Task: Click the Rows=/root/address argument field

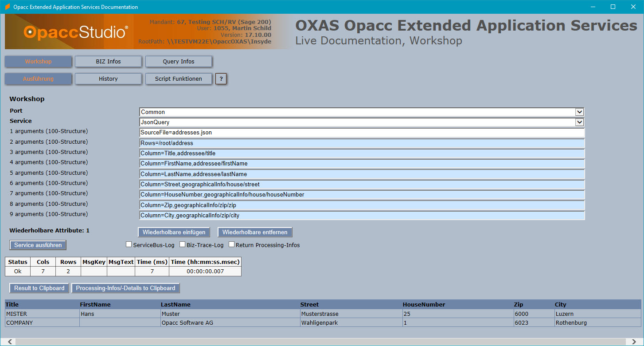Action: (362, 143)
